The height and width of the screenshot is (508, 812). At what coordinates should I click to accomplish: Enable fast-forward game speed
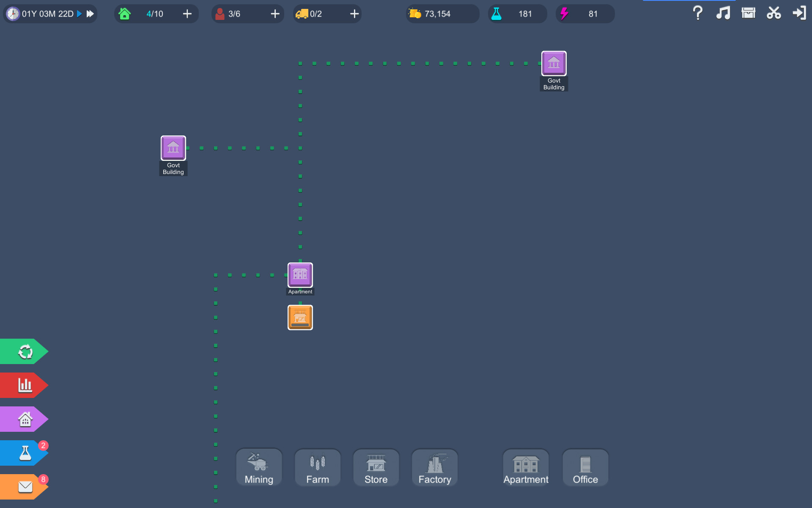[90, 13]
